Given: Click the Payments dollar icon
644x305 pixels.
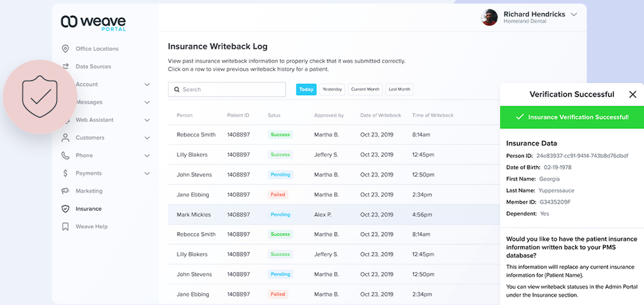Looking at the screenshot, I should click(x=65, y=173).
